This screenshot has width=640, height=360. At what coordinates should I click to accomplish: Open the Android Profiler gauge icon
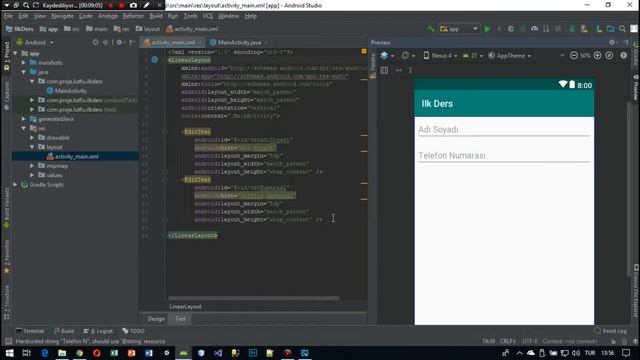534,29
